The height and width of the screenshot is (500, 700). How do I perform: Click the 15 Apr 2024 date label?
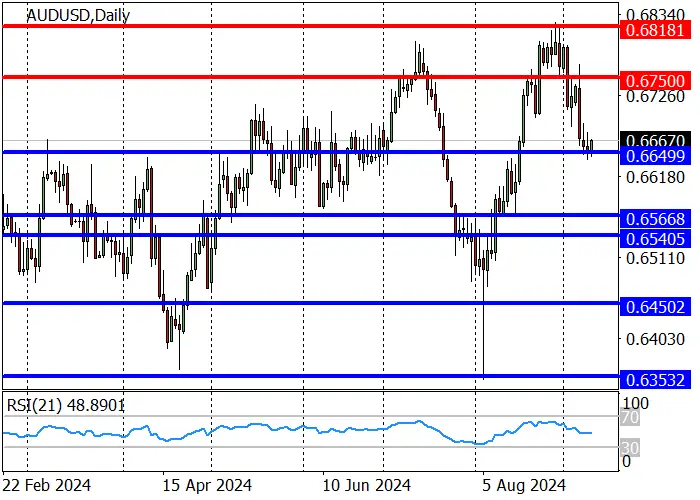click(207, 485)
